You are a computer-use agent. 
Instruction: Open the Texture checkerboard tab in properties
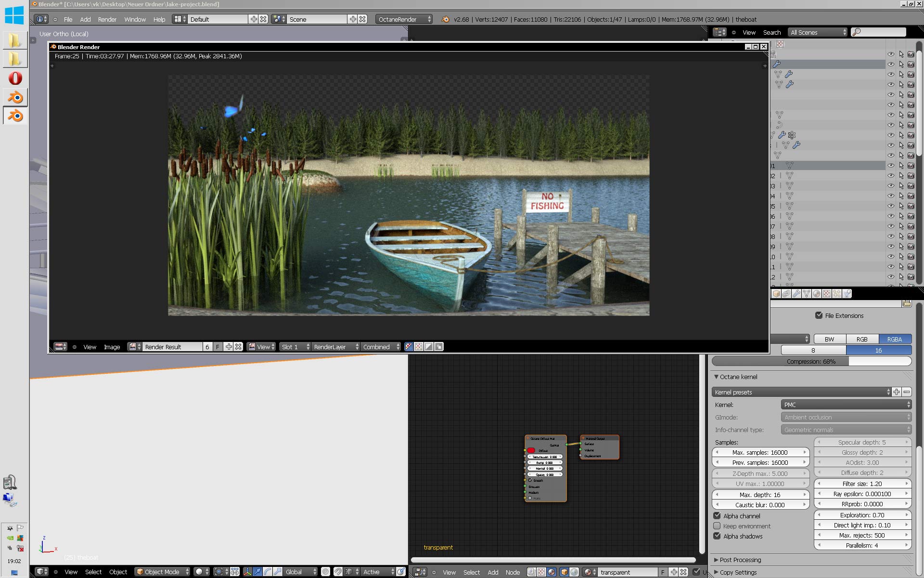point(827,293)
